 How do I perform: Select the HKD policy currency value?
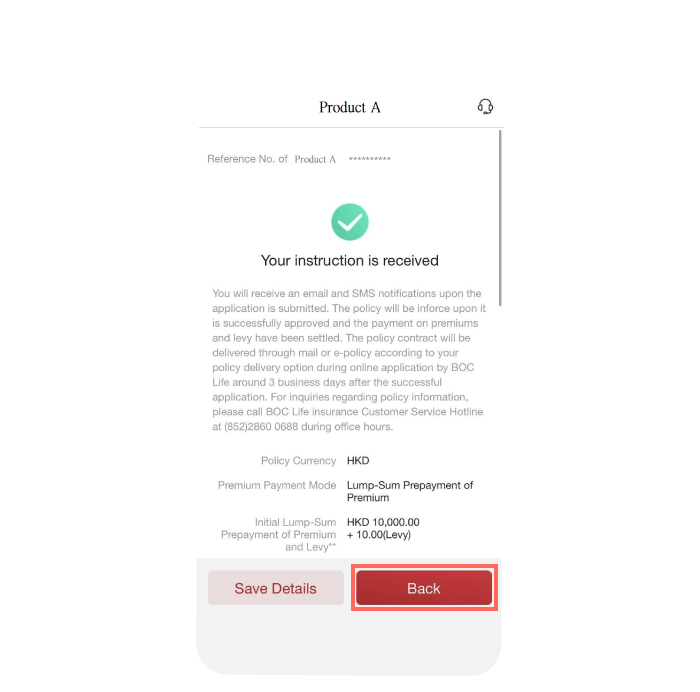358,461
